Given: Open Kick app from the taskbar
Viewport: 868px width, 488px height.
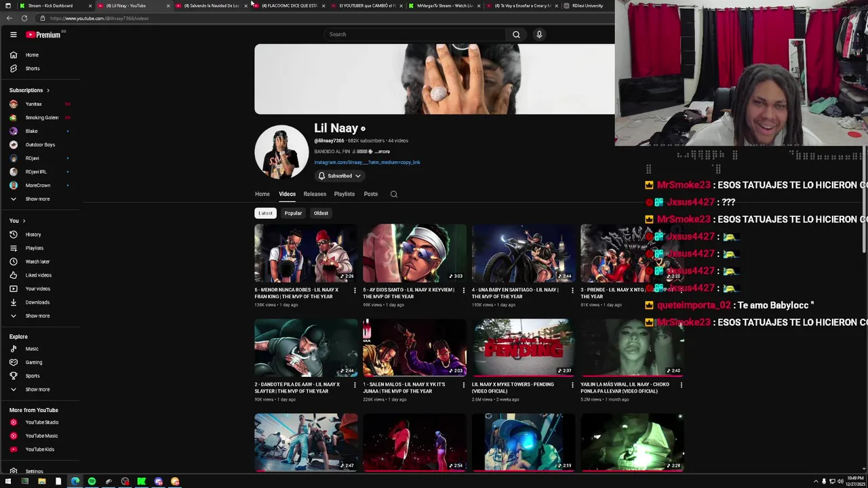Looking at the screenshot, I should click(141, 481).
